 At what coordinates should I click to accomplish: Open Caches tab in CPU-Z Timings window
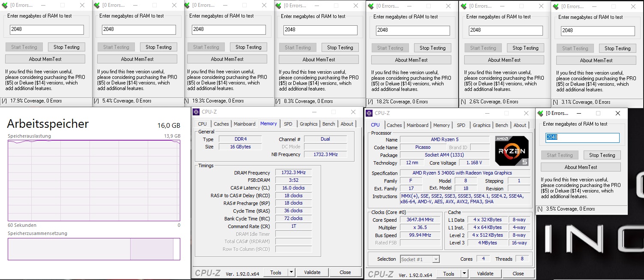click(x=221, y=124)
